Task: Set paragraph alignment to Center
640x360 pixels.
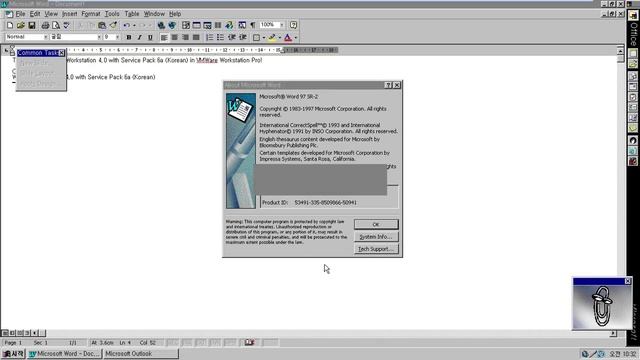Action: [175, 38]
